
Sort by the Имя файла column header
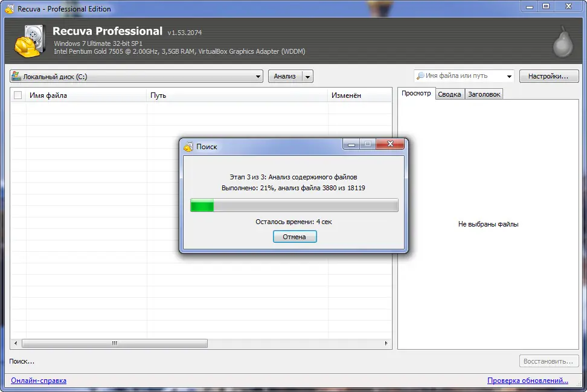[86, 95]
